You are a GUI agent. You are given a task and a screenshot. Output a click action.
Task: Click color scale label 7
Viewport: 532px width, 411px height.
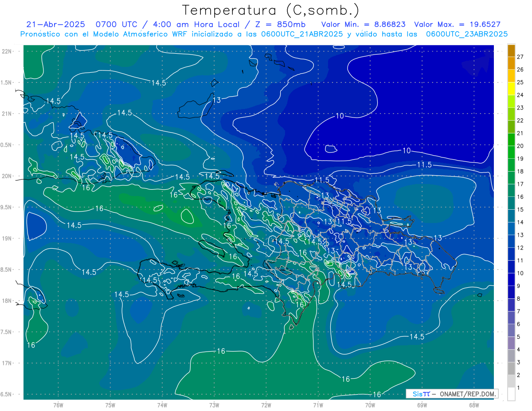coord(519,312)
